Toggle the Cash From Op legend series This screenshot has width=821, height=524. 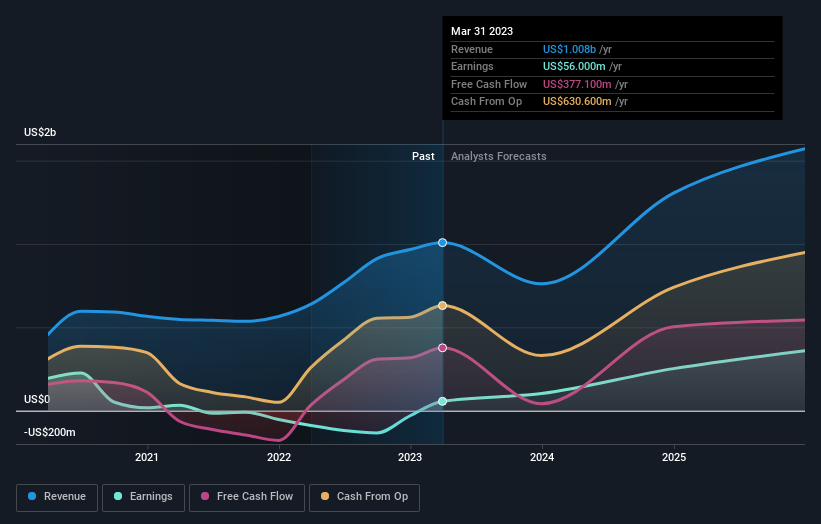[364, 497]
